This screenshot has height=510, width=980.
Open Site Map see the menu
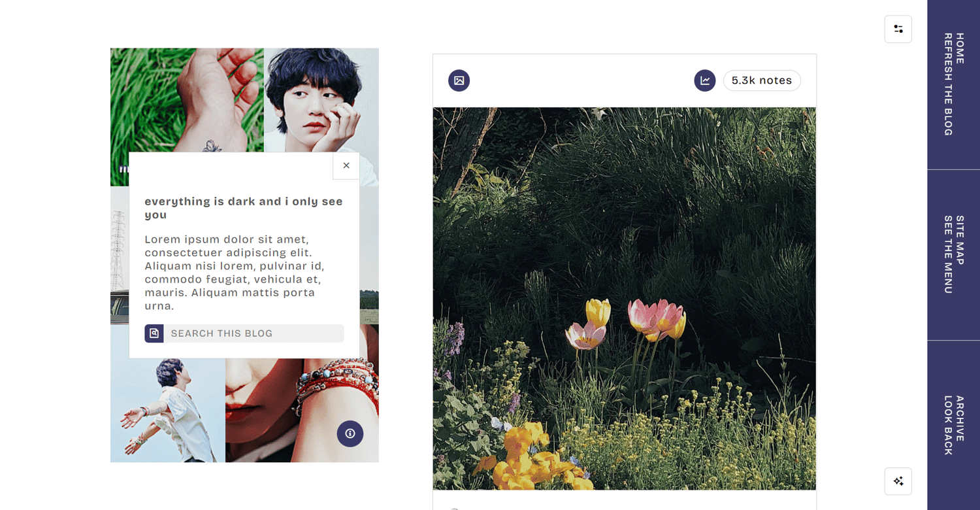(953, 255)
